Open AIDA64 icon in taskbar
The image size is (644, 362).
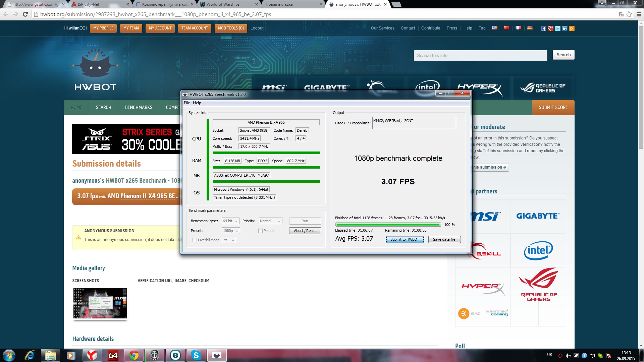point(113,355)
